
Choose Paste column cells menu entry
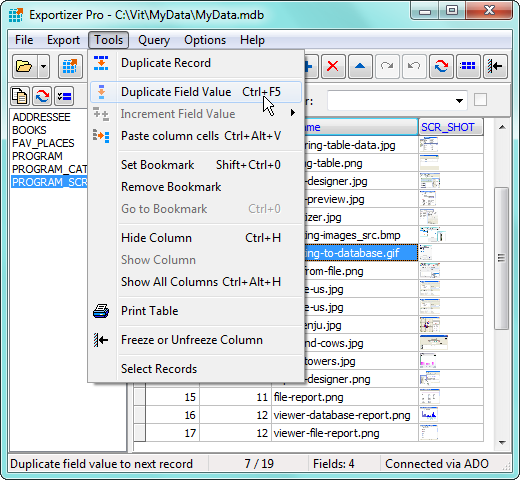tap(196, 136)
